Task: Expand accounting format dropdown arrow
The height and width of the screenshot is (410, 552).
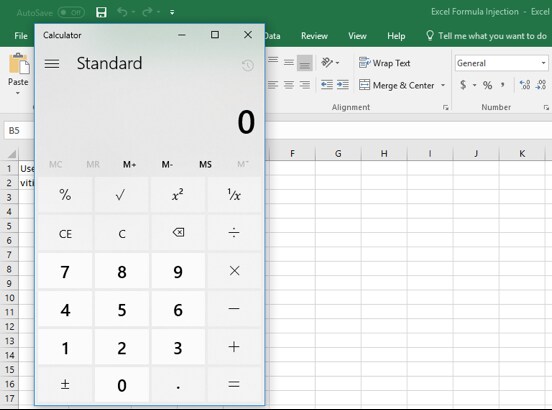Action: pyautogui.click(x=475, y=85)
